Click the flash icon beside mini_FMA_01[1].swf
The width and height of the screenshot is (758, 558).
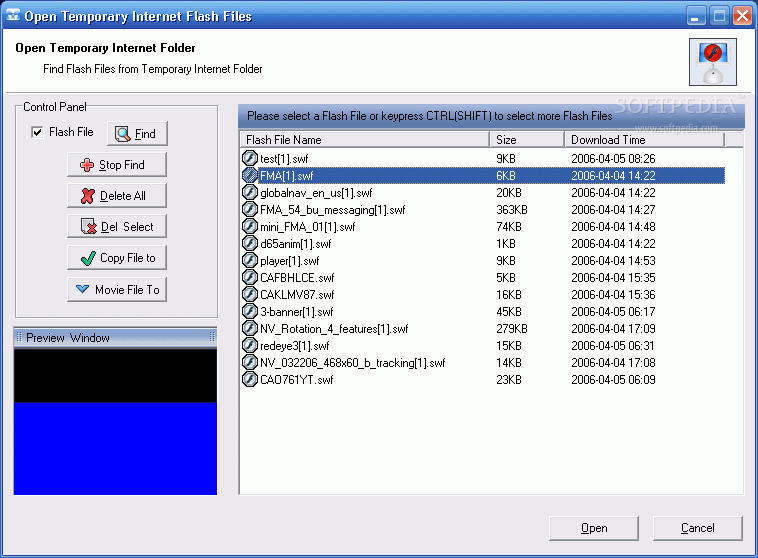pyautogui.click(x=249, y=226)
